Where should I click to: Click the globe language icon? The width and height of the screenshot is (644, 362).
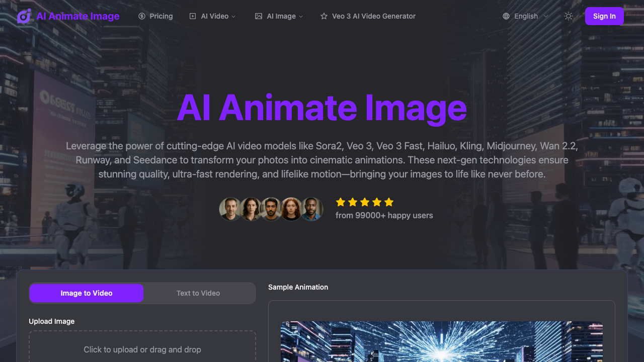coord(506,16)
